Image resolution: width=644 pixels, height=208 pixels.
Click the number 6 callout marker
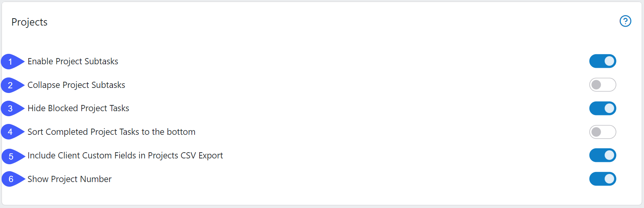13,179
